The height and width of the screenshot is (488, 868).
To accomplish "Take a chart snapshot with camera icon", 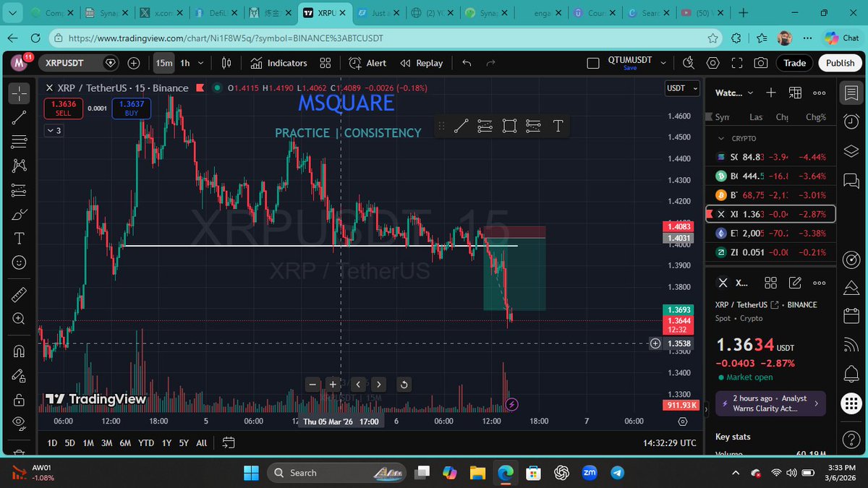I will 761,63.
